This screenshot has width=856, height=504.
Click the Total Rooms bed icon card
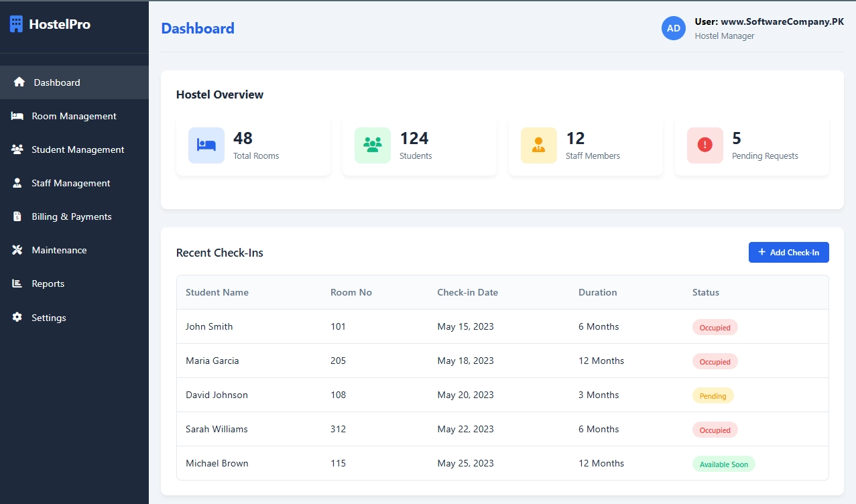pyautogui.click(x=206, y=145)
